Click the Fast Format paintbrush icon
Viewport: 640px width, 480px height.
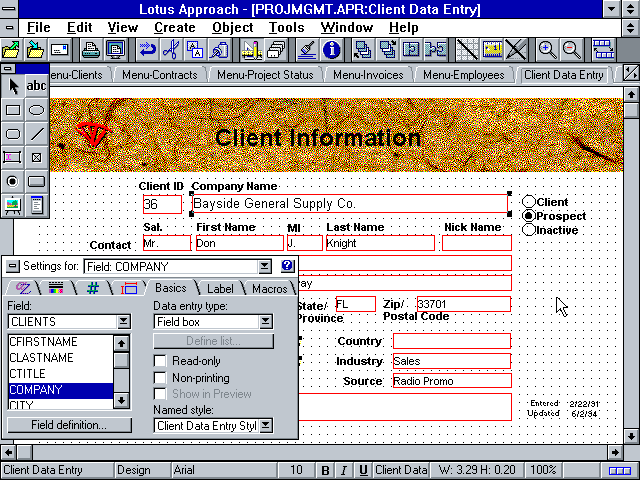(x=307, y=50)
